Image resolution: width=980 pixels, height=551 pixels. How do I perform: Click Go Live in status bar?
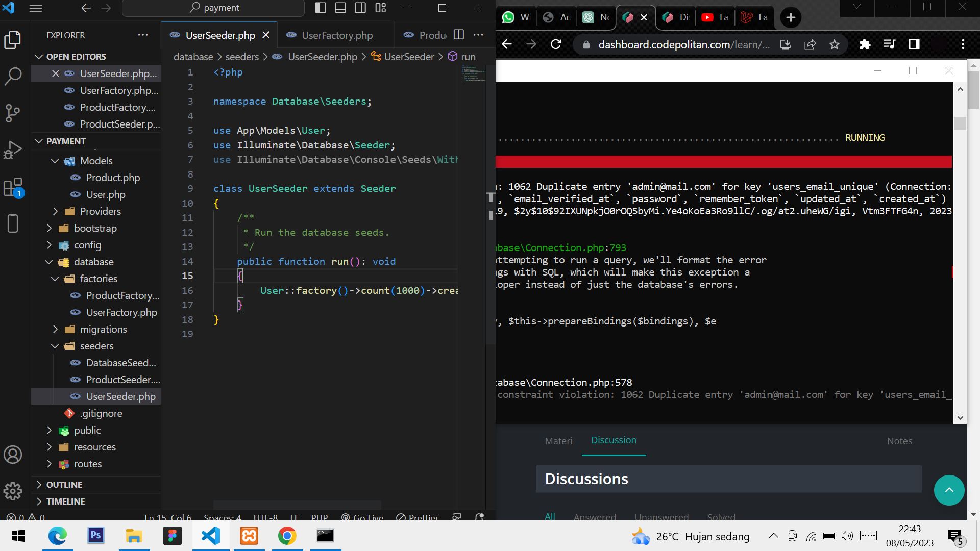(362, 517)
